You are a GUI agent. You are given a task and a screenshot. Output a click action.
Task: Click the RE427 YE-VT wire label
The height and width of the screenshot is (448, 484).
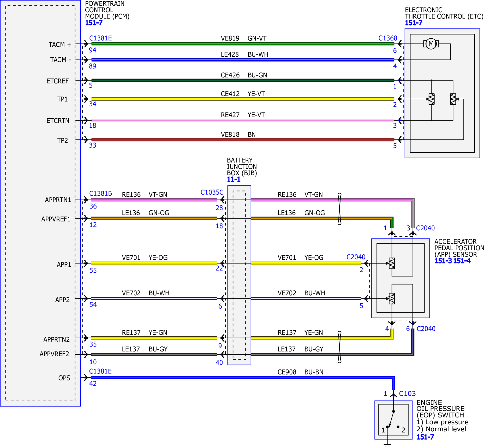(243, 115)
